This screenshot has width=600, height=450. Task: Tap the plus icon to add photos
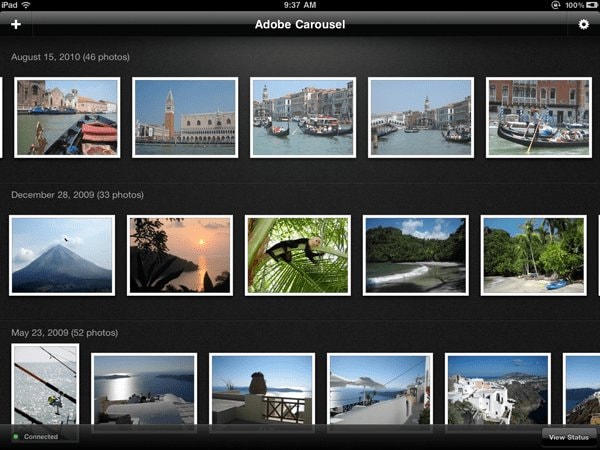(15, 24)
